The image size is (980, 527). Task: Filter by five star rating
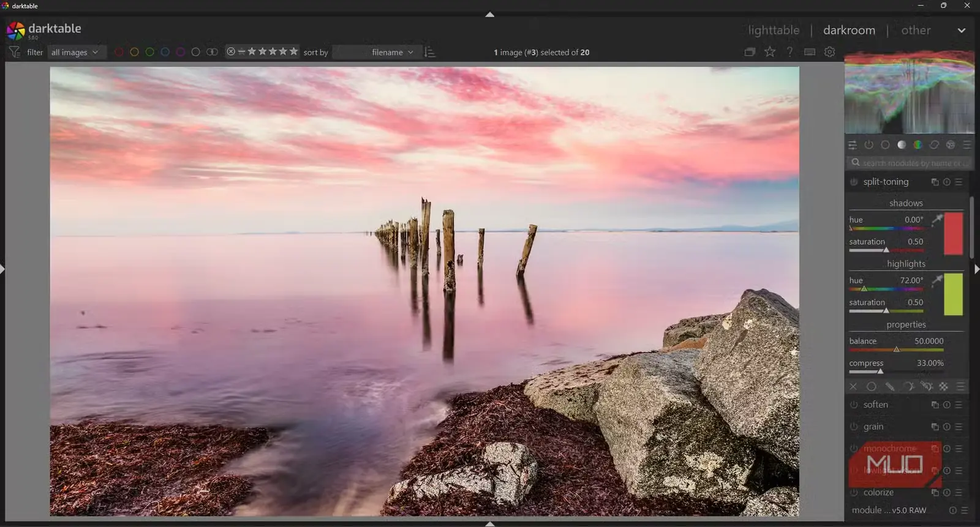pyautogui.click(x=293, y=51)
